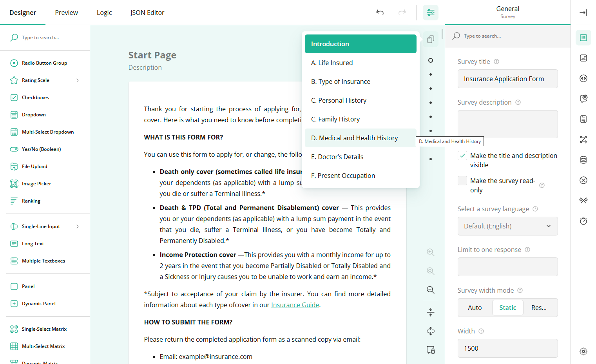This screenshot has height=364, width=596.
Task: Click the gear settings icon at bottom right
Action: click(x=583, y=351)
